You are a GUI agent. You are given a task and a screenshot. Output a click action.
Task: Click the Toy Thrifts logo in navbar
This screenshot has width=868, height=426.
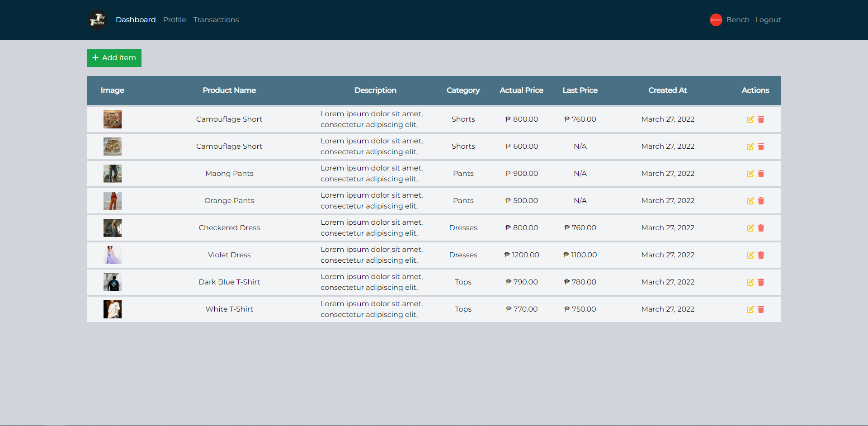click(98, 20)
